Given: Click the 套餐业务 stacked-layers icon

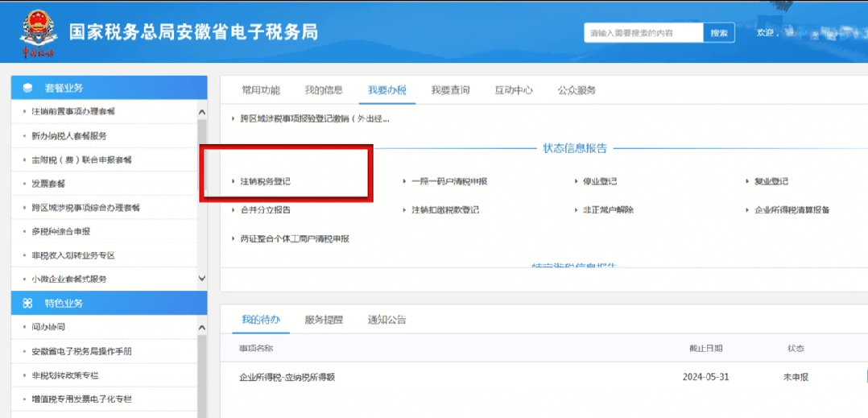Looking at the screenshot, I should [27, 88].
